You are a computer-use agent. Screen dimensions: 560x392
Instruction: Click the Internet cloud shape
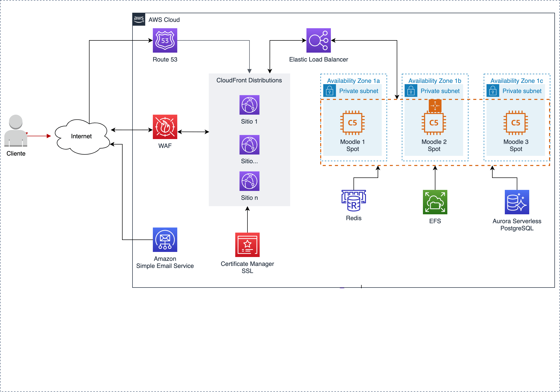(x=81, y=137)
